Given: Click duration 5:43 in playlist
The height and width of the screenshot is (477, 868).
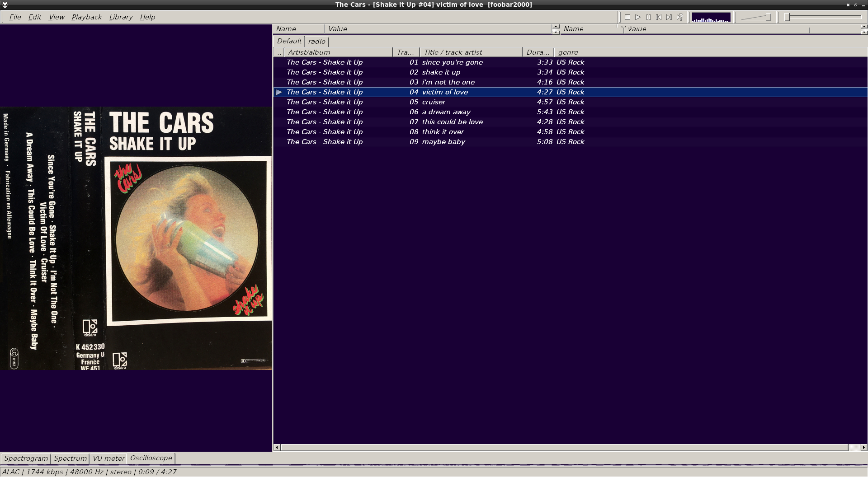Looking at the screenshot, I should (545, 112).
